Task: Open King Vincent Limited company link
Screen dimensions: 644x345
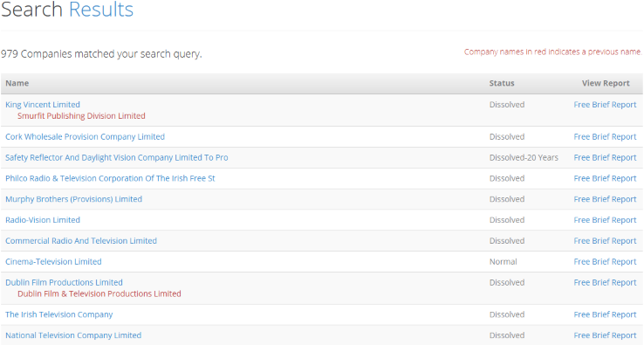Action: [43, 105]
